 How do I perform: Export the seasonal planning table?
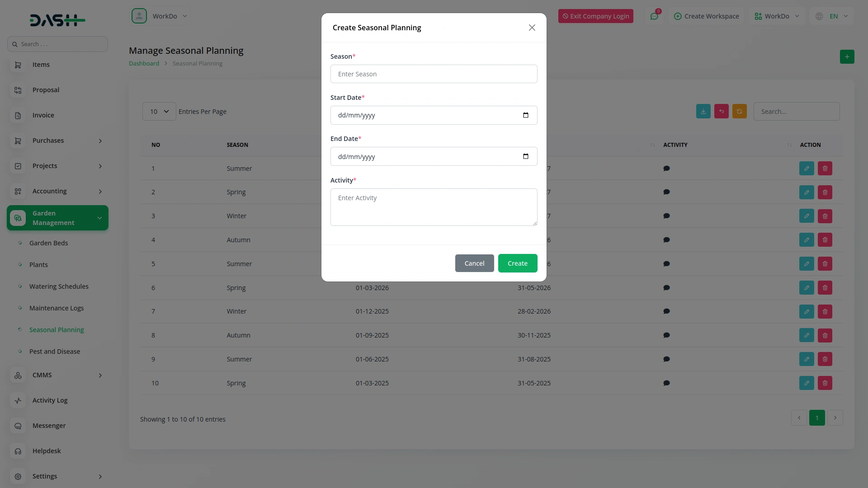pos(703,111)
